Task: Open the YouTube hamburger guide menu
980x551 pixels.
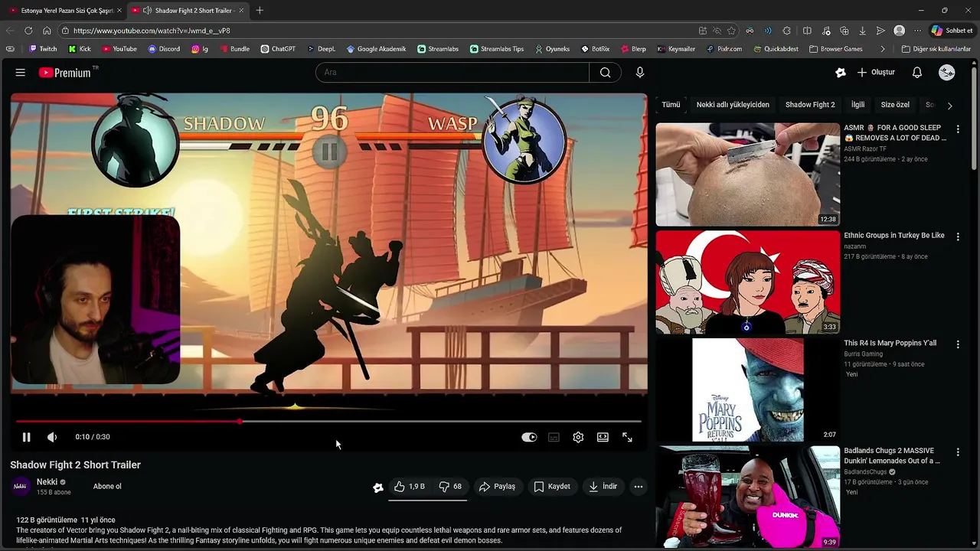Action: [21, 73]
